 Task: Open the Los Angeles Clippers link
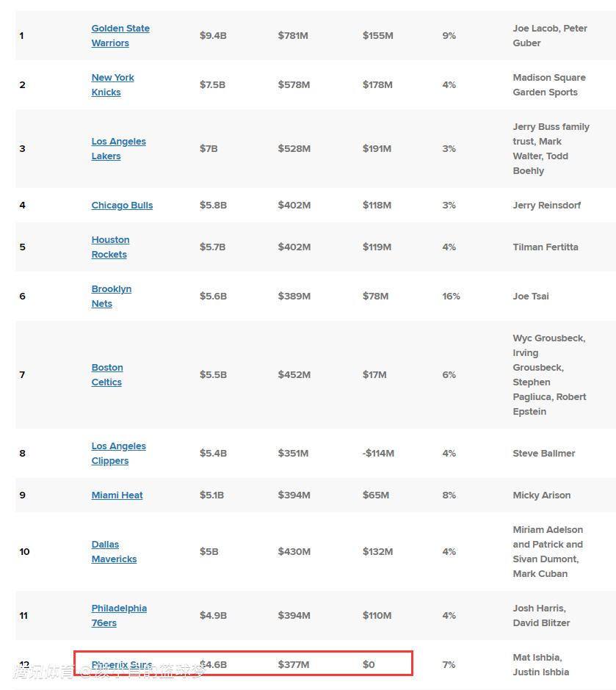coord(118,446)
